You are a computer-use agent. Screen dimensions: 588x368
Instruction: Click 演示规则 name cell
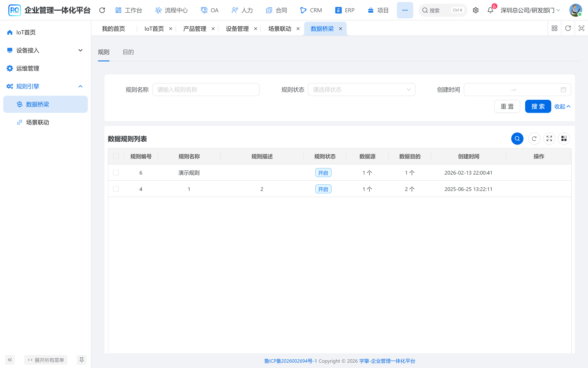point(189,173)
